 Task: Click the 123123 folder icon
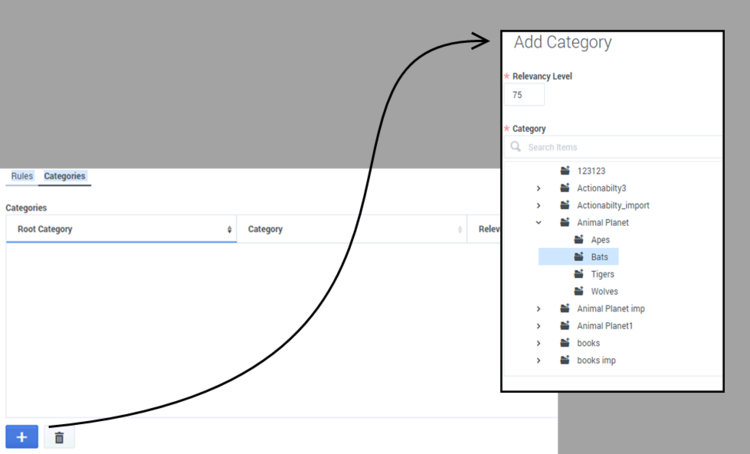(x=565, y=171)
